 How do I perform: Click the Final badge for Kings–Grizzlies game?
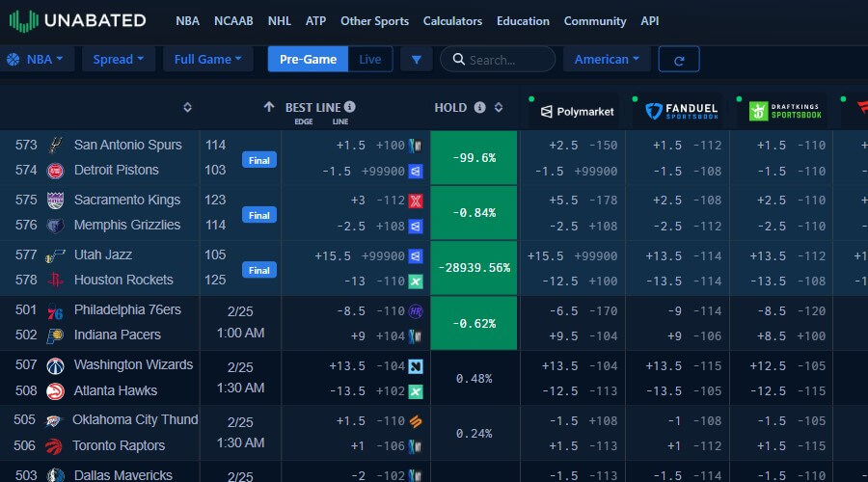pos(259,215)
